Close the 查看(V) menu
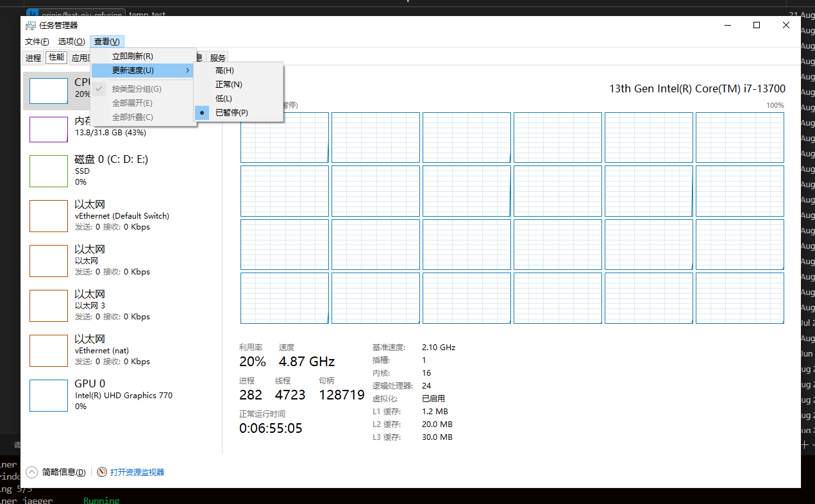The width and height of the screenshot is (815, 504). pyautogui.click(x=107, y=42)
